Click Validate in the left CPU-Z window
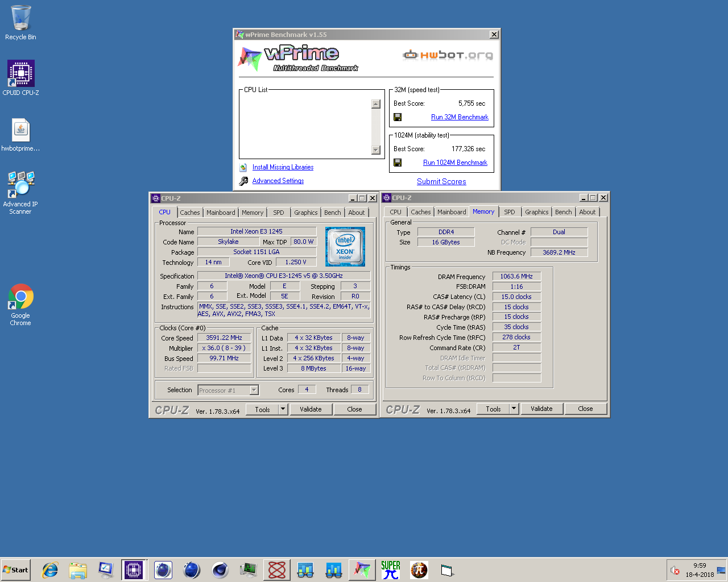728x582 pixels. (311, 409)
